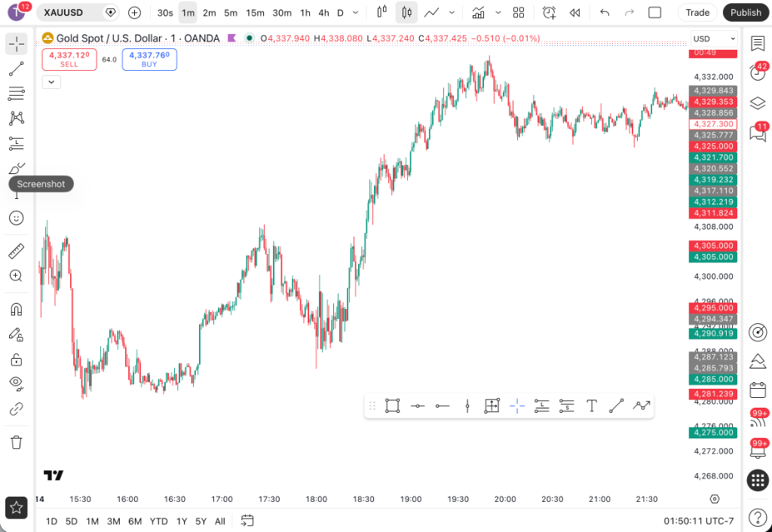Activate crosshair in floating toolbar
Image resolution: width=772 pixels, height=532 pixels.
click(x=517, y=406)
